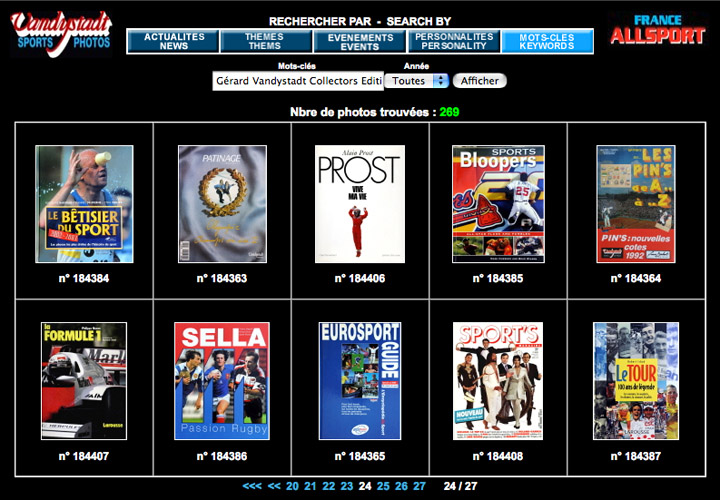Go to results page 25

pos(383,486)
